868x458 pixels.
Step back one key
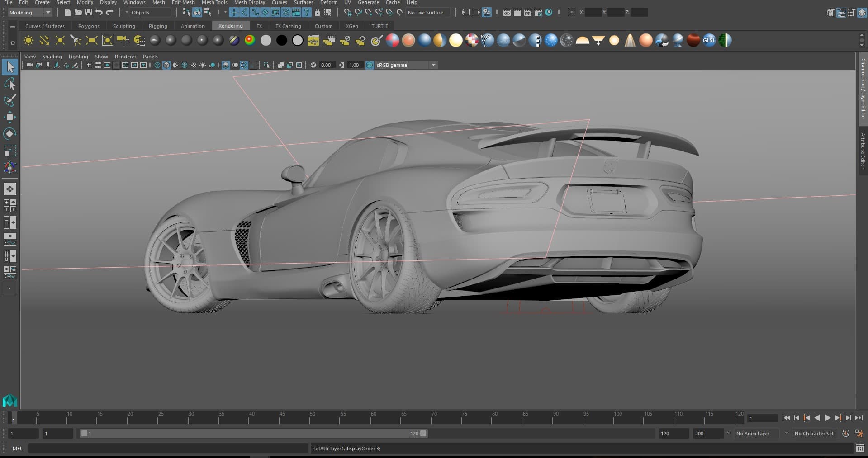806,418
